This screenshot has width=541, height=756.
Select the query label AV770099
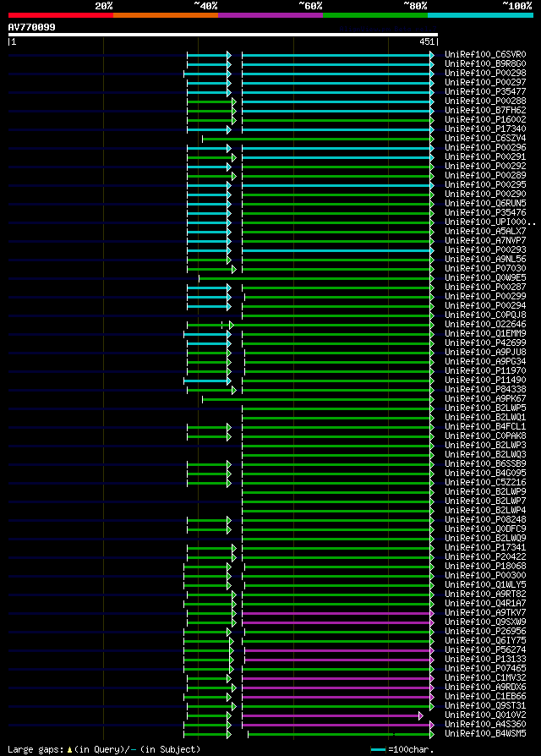point(32,27)
